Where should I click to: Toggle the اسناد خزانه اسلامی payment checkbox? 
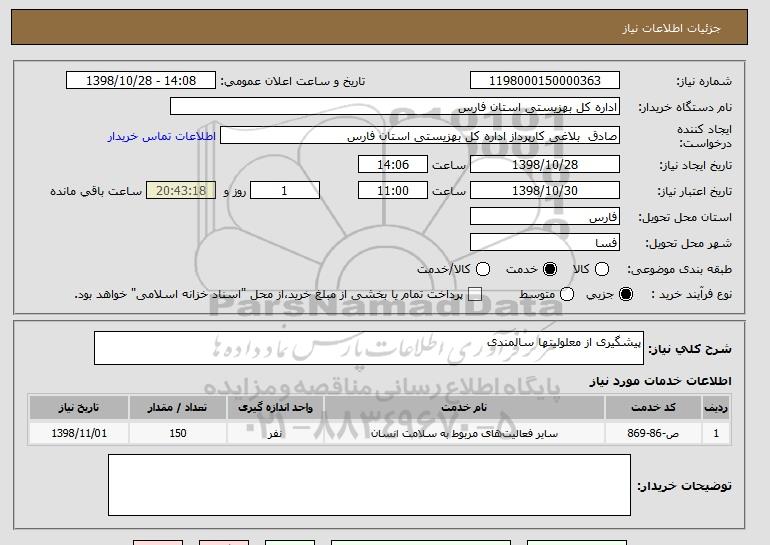tap(475, 294)
